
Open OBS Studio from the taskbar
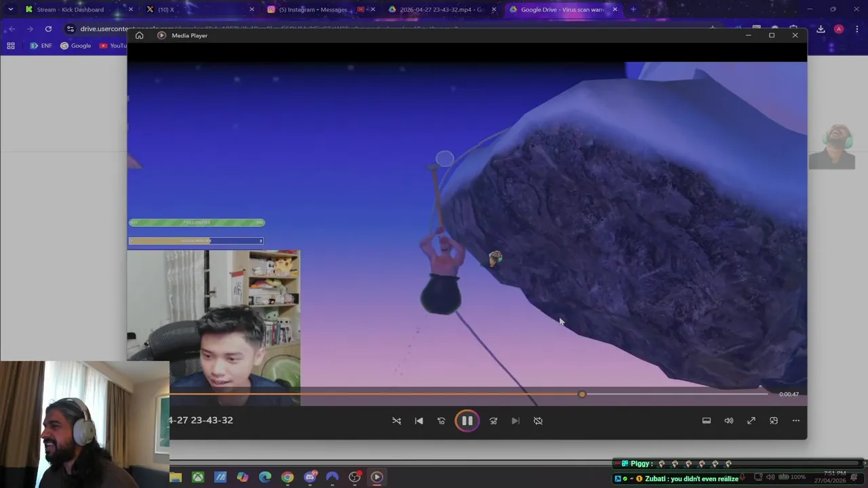click(355, 477)
